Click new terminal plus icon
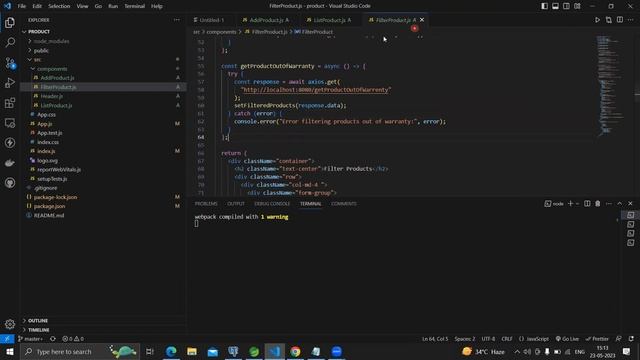The width and height of the screenshot is (640, 360). (x=570, y=203)
